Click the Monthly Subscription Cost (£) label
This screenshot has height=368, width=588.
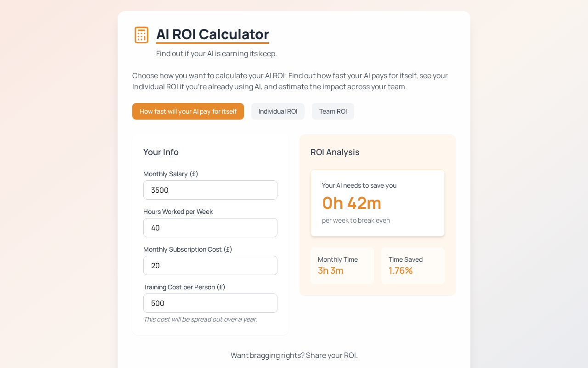tap(187, 249)
